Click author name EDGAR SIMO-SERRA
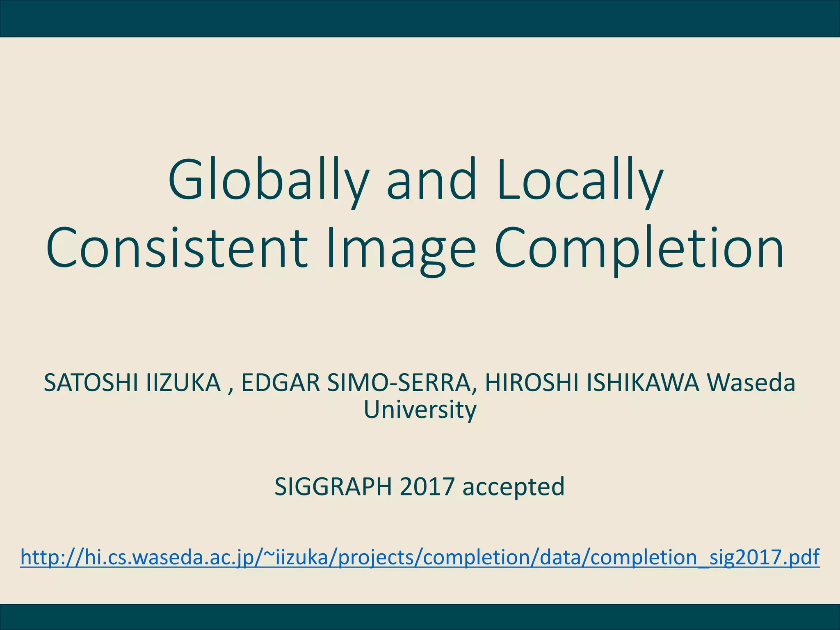 click(x=356, y=383)
